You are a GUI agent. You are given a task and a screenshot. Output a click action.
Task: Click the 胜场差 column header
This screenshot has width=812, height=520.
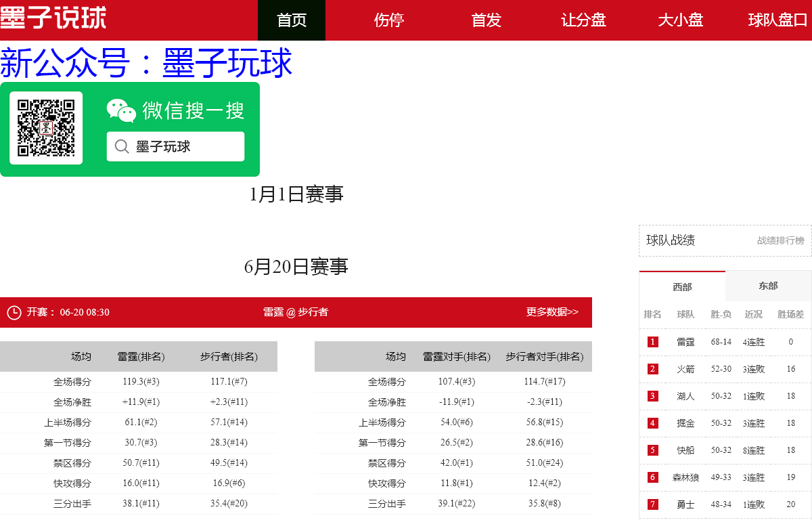(790, 314)
